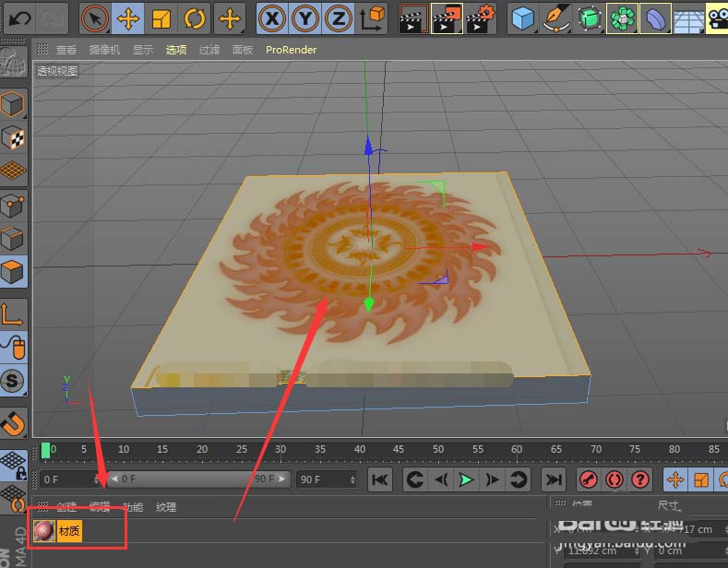Image resolution: width=728 pixels, height=568 pixels.
Task: Open the green subdivision generator icon
Action: [x=590, y=18]
